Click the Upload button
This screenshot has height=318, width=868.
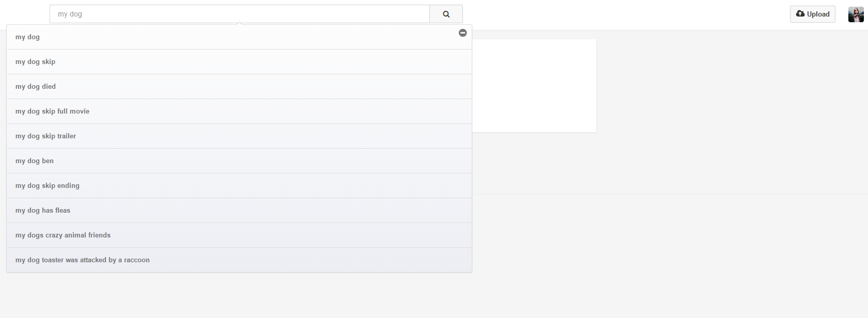point(813,14)
